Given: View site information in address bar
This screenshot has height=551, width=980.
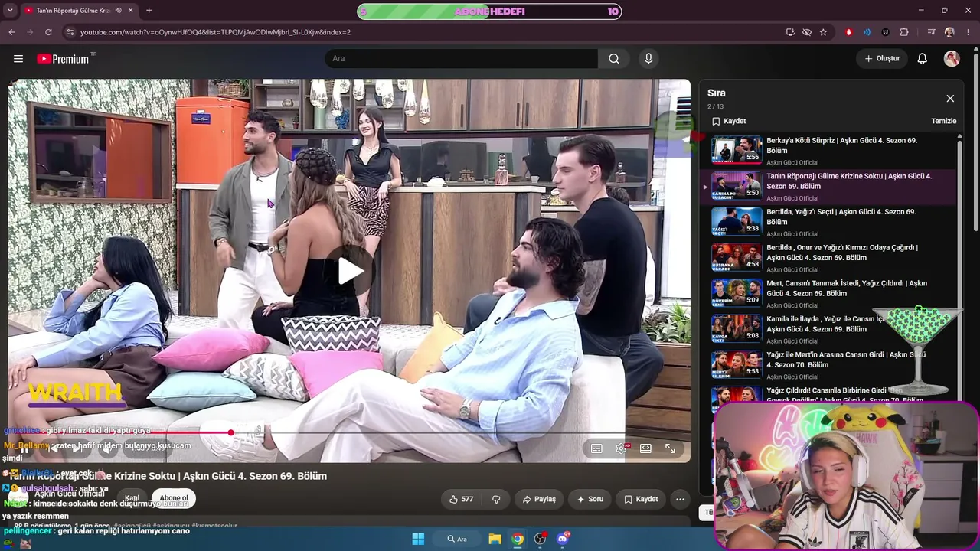Looking at the screenshot, I should 70,32.
